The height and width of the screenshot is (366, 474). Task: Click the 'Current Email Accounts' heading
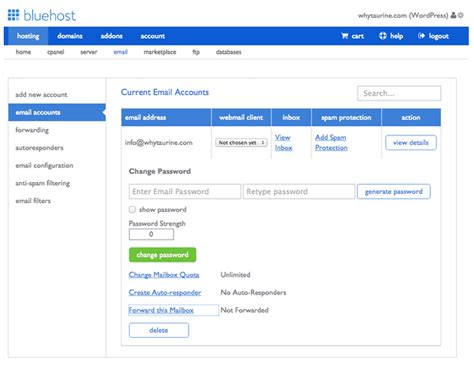(x=165, y=92)
